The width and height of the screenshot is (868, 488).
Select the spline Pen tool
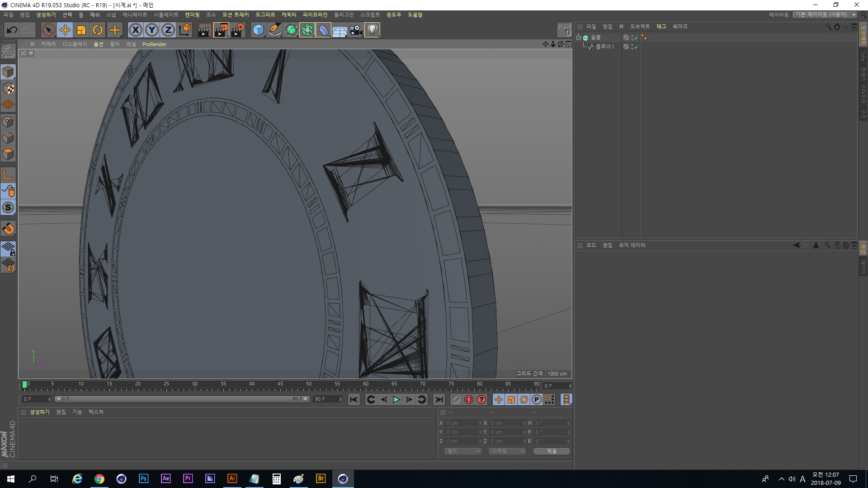[275, 30]
